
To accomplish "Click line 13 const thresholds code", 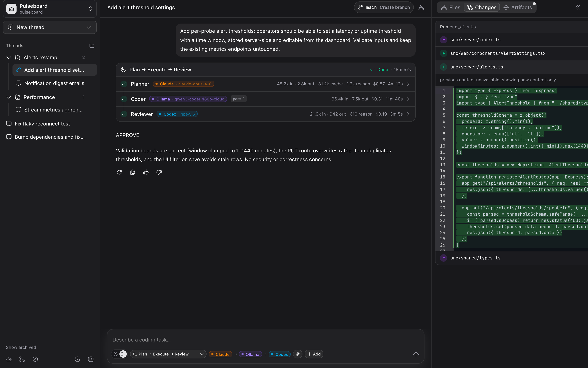I will pos(522,165).
